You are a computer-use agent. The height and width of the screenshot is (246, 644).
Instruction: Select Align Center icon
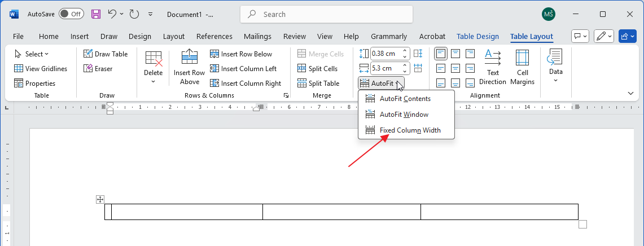(x=455, y=68)
